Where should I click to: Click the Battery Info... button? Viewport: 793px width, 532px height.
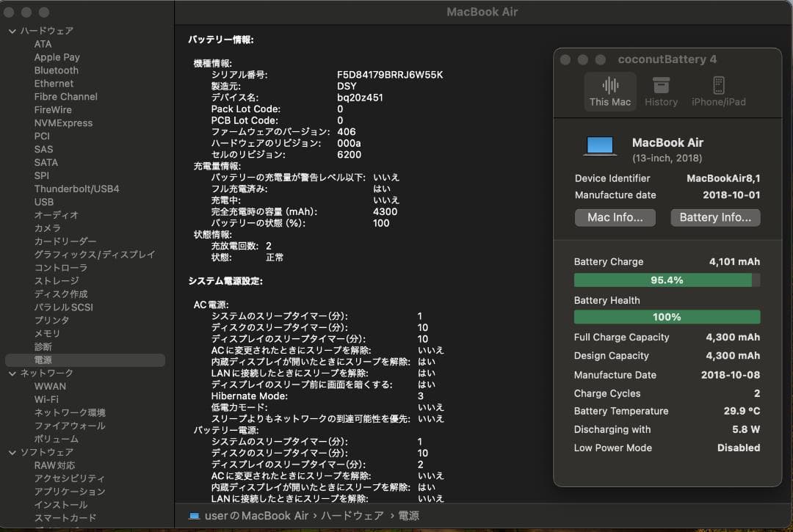pos(714,217)
